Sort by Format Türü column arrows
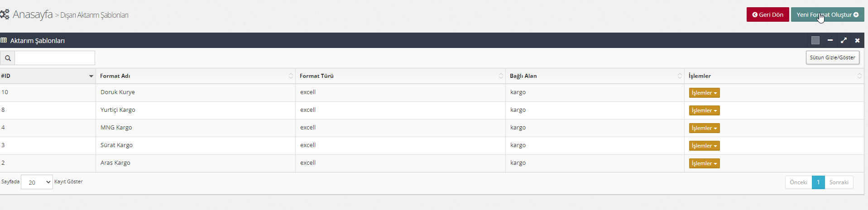Image resolution: width=868 pixels, height=210 pixels. (501, 76)
